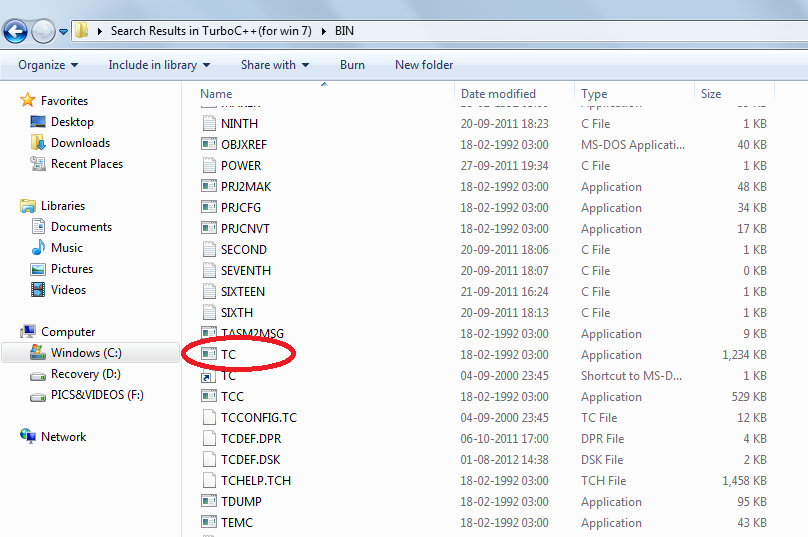Image resolution: width=808 pixels, height=537 pixels.
Task: Select the OBJXREF application icon
Action: coord(209,144)
